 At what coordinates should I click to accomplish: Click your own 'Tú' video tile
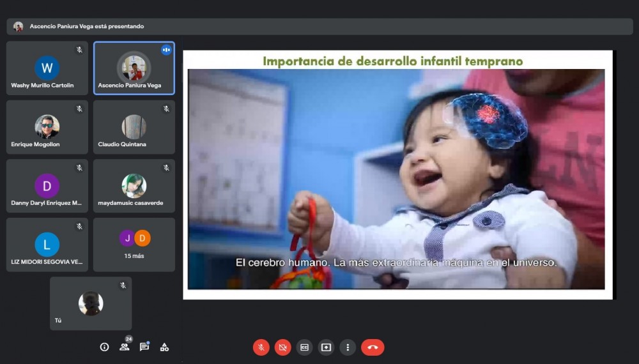91,303
